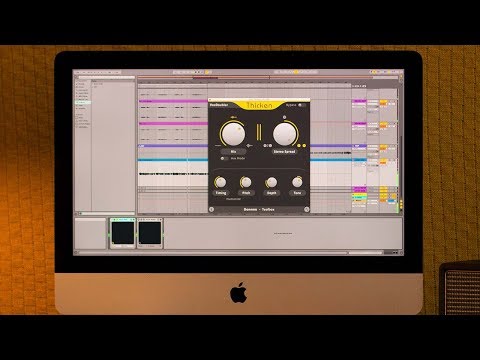Select the purple track header
The width and height of the screenshot is (480, 360).
click(359, 146)
